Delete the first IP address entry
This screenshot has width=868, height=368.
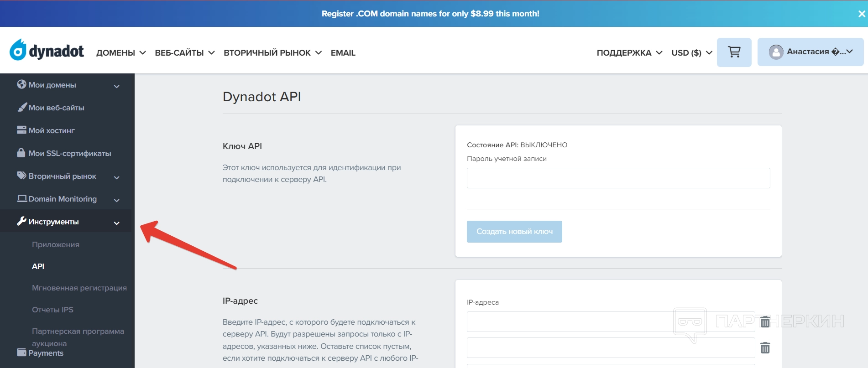(x=765, y=322)
